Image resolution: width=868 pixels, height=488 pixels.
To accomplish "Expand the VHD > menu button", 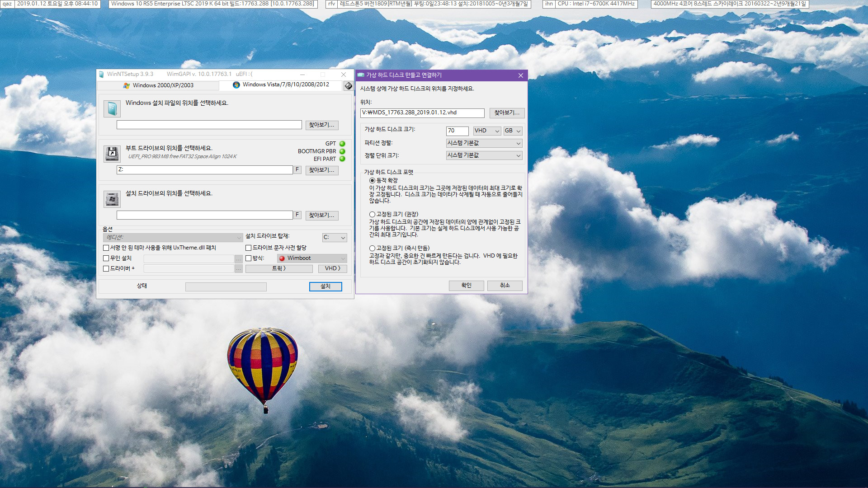I will pos(333,269).
